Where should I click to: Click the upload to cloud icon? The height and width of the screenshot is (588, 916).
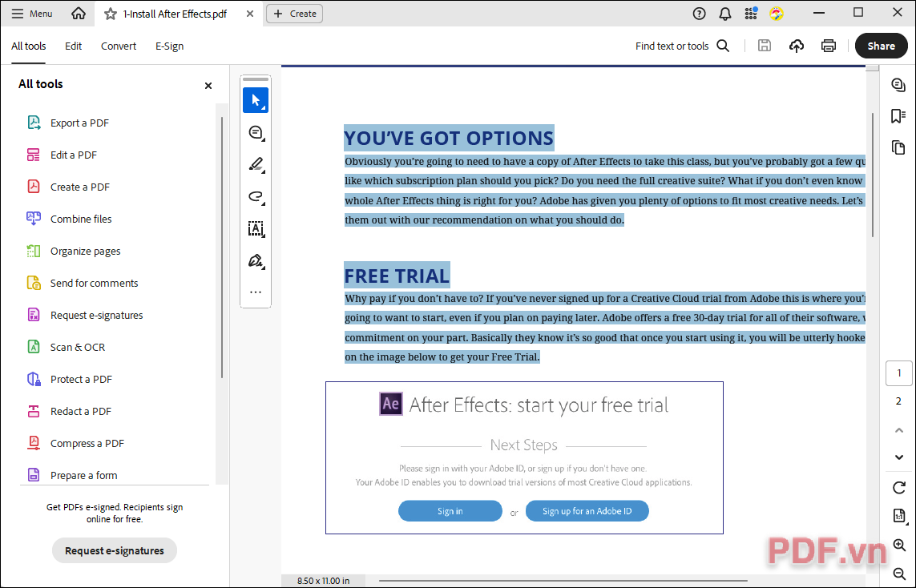coord(797,46)
